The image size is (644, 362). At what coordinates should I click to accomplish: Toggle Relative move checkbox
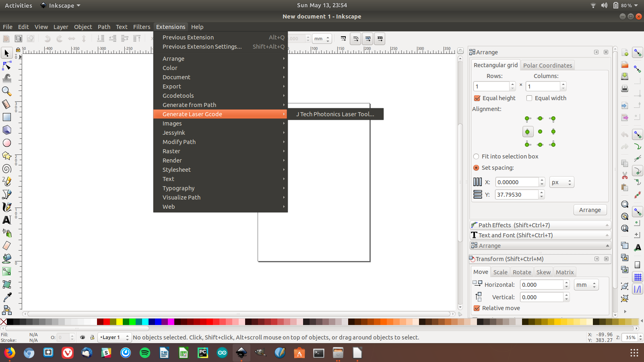point(477,308)
